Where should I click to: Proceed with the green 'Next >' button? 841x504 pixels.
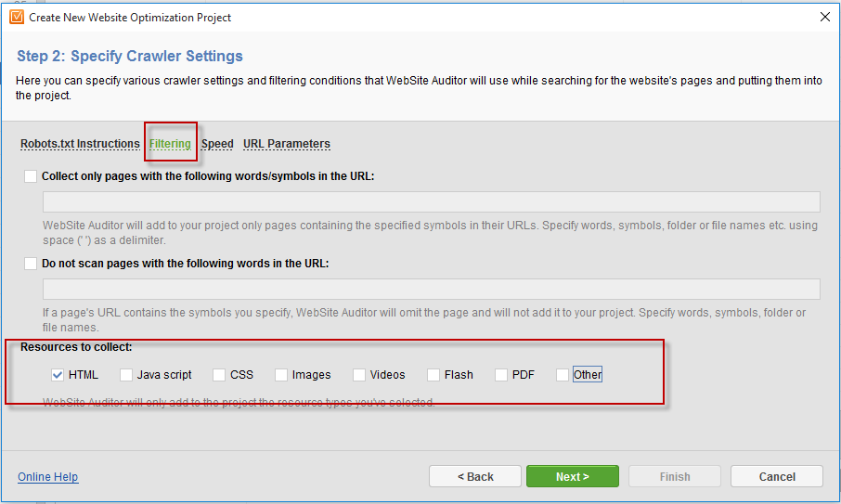click(x=573, y=476)
